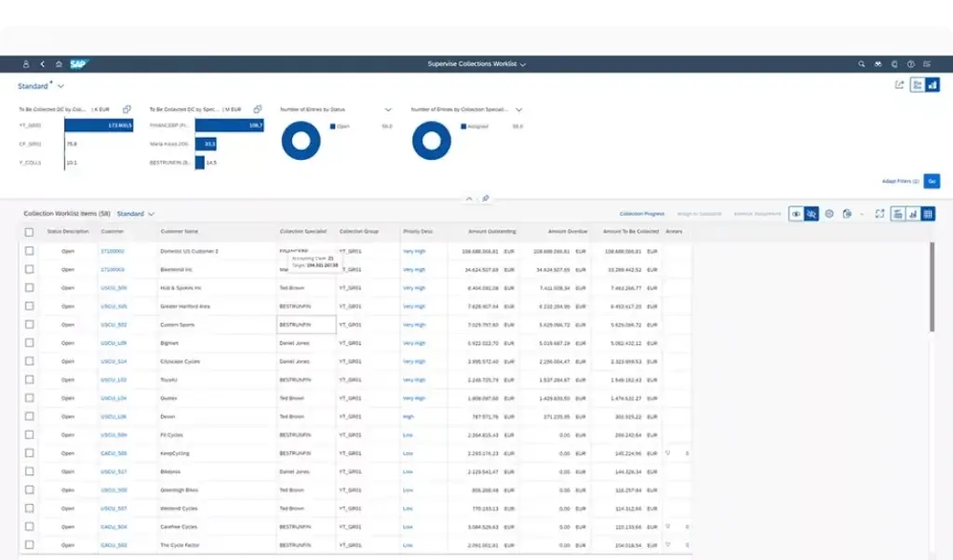Open table settings gear icon
The width and height of the screenshot is (953, 560).
(x=829, y=214)
